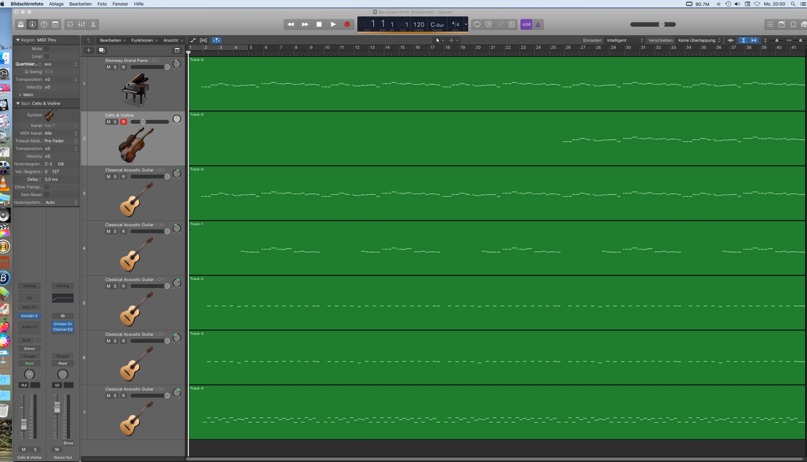
Task: Open the Bildschirmfoto application menu
Action: (x=27, y=4)
